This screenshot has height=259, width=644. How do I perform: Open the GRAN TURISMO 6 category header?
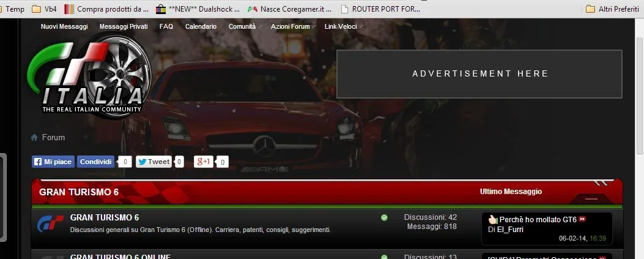click(x=79, y=192)
